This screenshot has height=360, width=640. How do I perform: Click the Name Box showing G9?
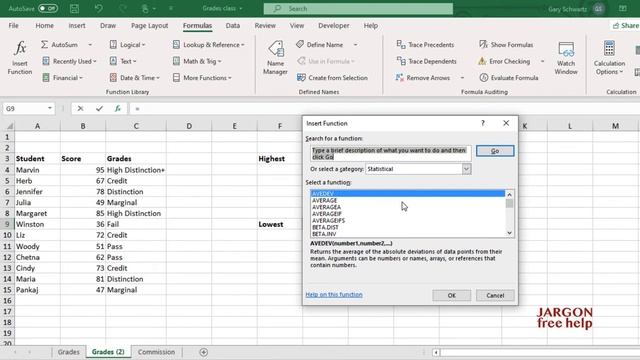click(x=28, y=109)
